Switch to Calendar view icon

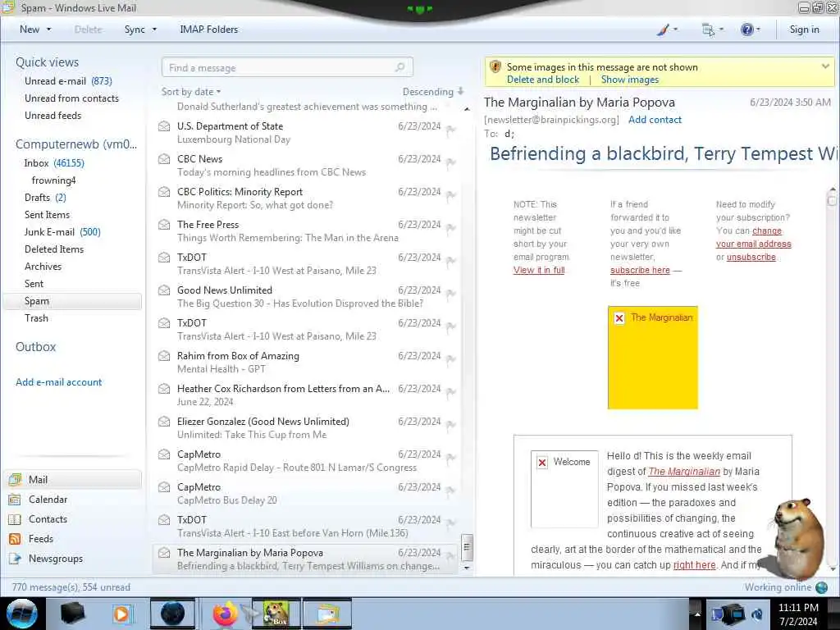pos(15,500)
